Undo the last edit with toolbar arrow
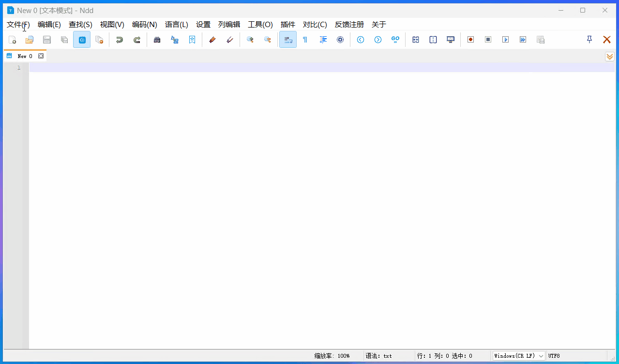The image size is (619, 364). tap(119, 40)
